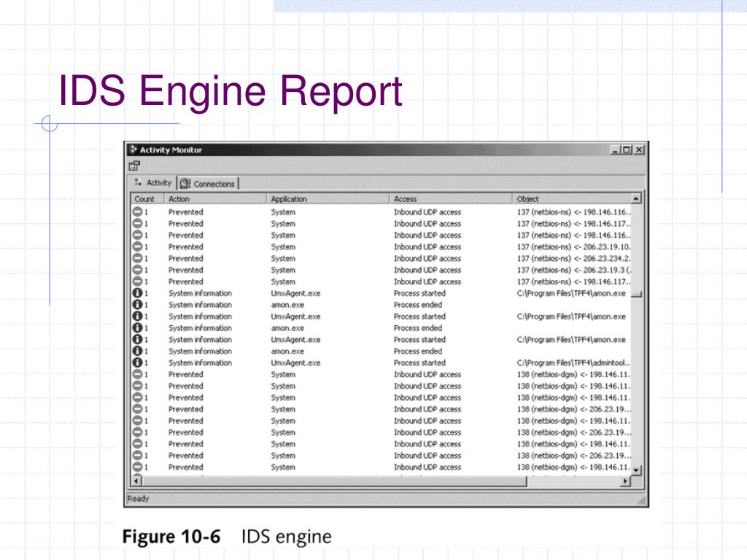Maximize the Activity Monitor window
The width and height of the screenshot is (747, 560).
click(x=627, y=149)
